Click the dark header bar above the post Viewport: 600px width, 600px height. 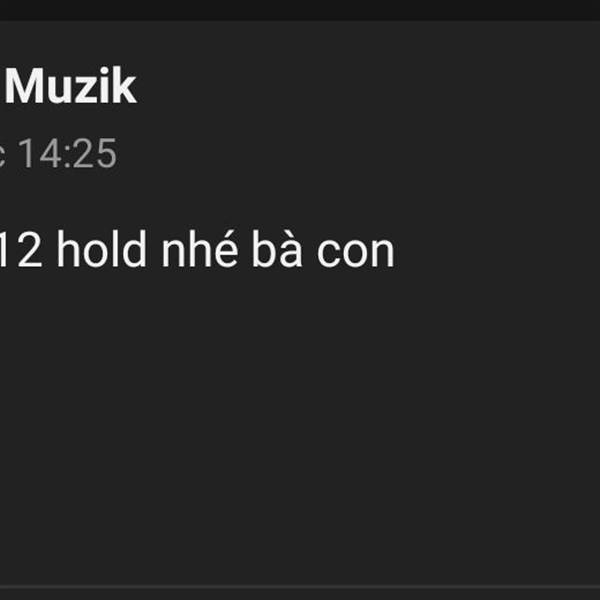[x=300, y=10]
